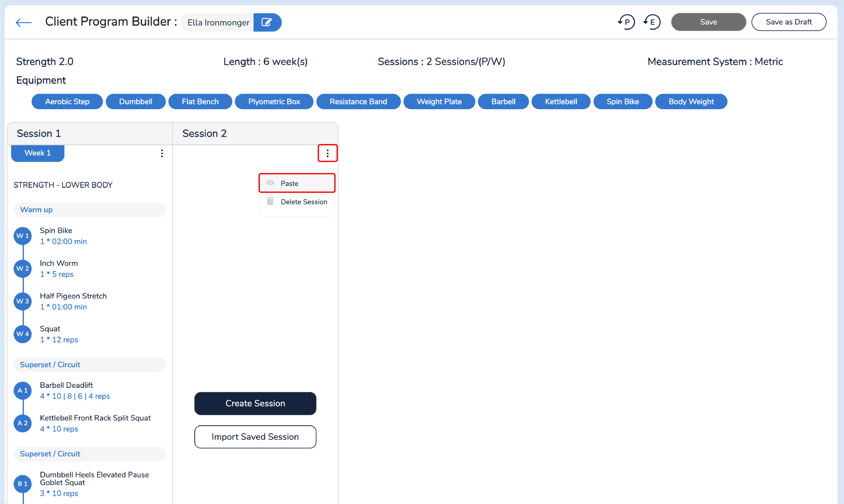The height and width of the screenshot is (504, 844).
Task: Click the 3 * 10 reps value
Action: click(59, 494)
